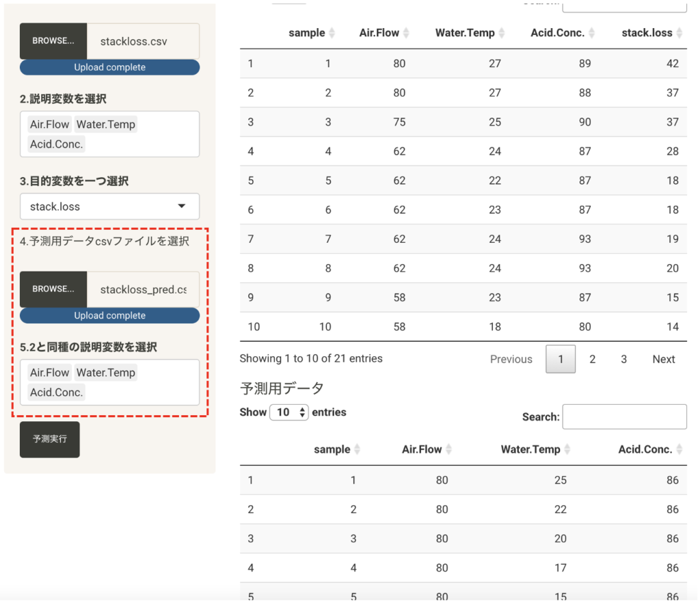
Task: Go to page 3 of training data
Action: coord(623,359)
